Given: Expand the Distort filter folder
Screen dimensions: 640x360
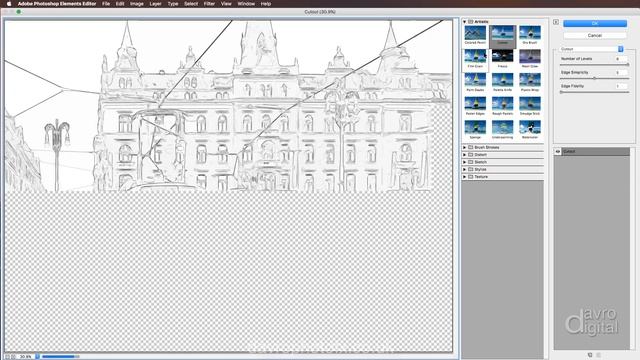Looking at the screenshot, I should coord(464,155).
